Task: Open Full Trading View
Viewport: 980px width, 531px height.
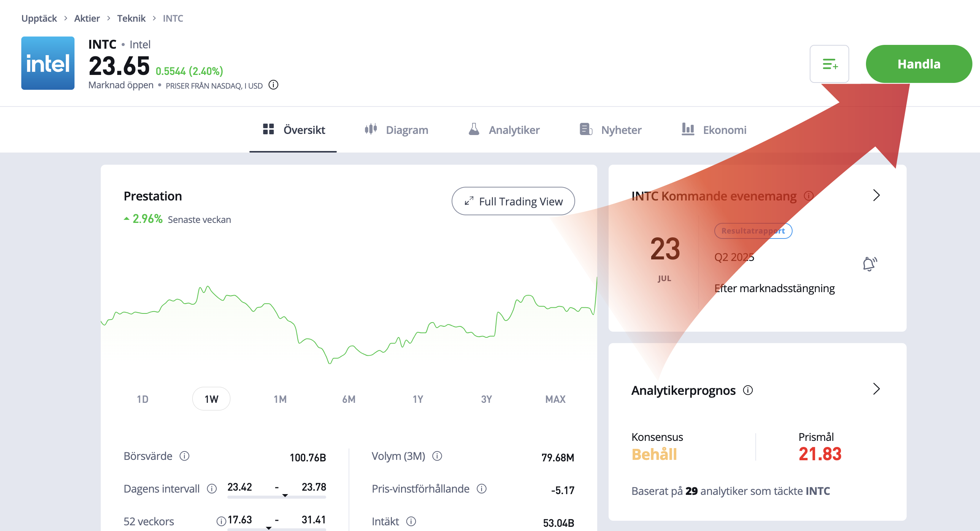Action: coord(513,201)
